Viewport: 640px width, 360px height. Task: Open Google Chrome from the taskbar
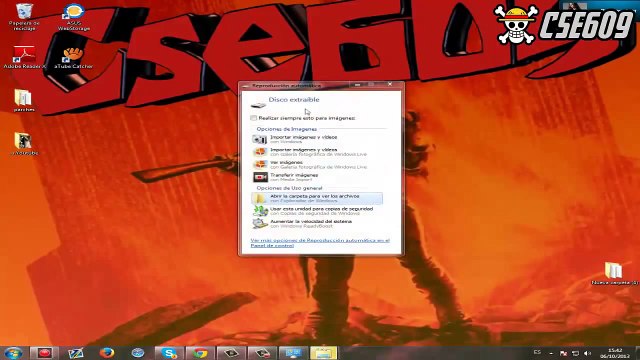coord(200,353)
